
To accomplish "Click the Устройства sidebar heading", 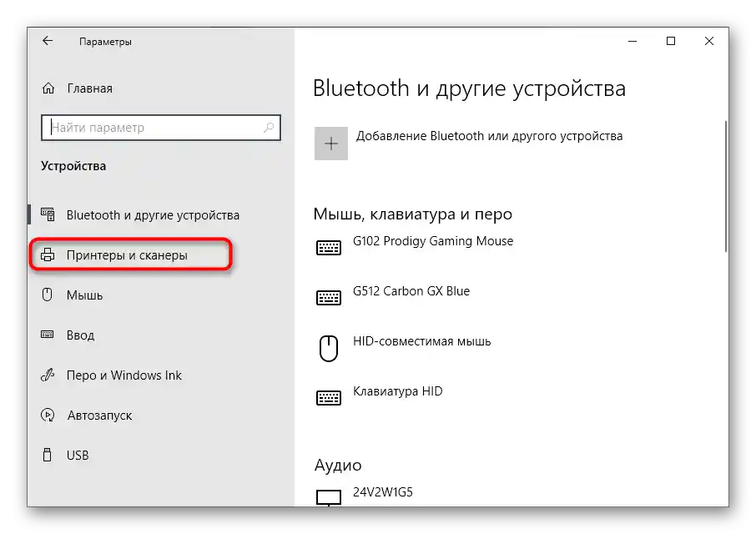I will click(x=73, y=166).
